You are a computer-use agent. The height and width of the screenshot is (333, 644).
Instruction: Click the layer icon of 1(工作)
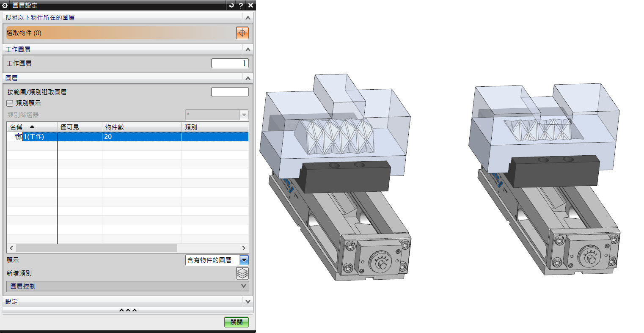[x=19, y=137]
